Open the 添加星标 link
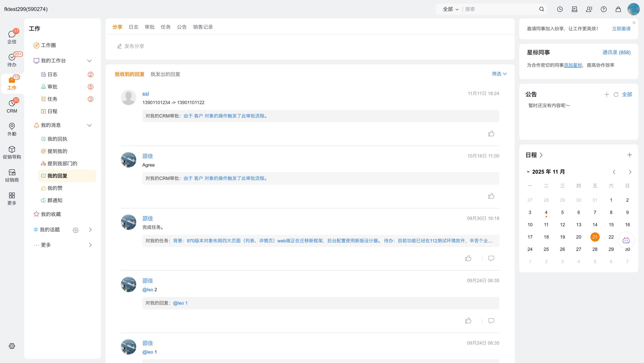Screen dimensions: 644x363 (x=573, y=65)
